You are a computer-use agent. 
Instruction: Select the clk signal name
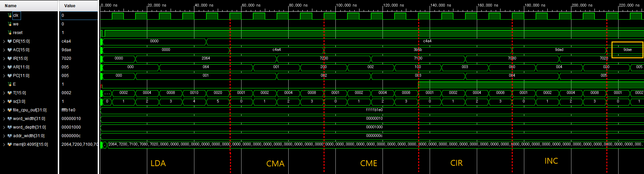pyautogui.click(x=16, y=15)
